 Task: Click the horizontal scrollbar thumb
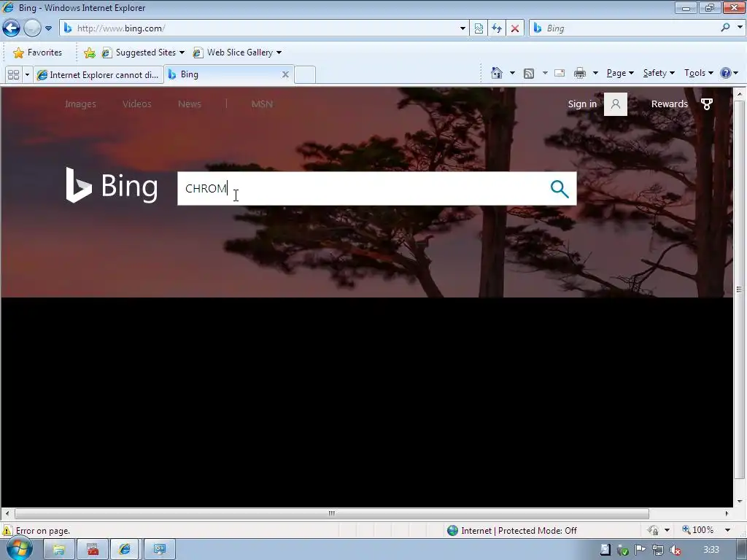tap(332, 513)
